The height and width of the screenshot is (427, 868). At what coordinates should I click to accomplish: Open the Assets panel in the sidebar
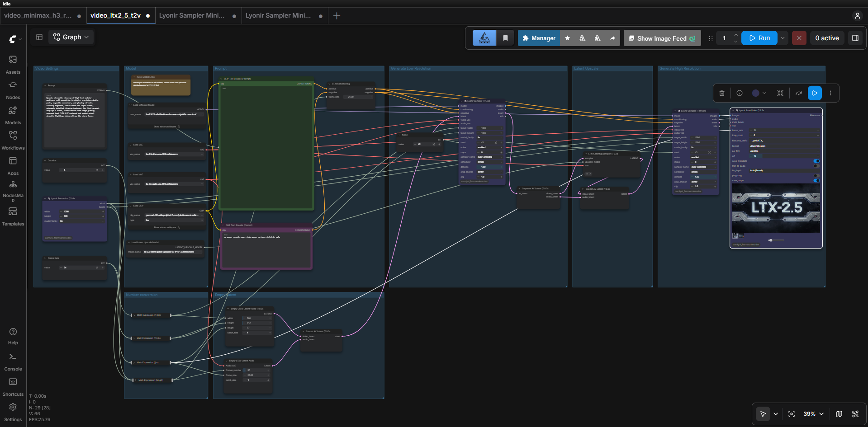[13, 65]
